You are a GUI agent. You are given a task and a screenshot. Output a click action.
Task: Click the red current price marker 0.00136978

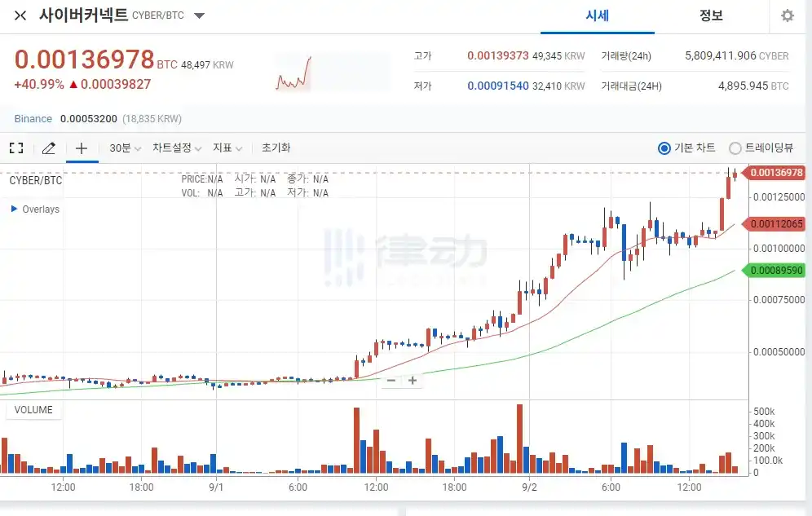coord(779,173)
